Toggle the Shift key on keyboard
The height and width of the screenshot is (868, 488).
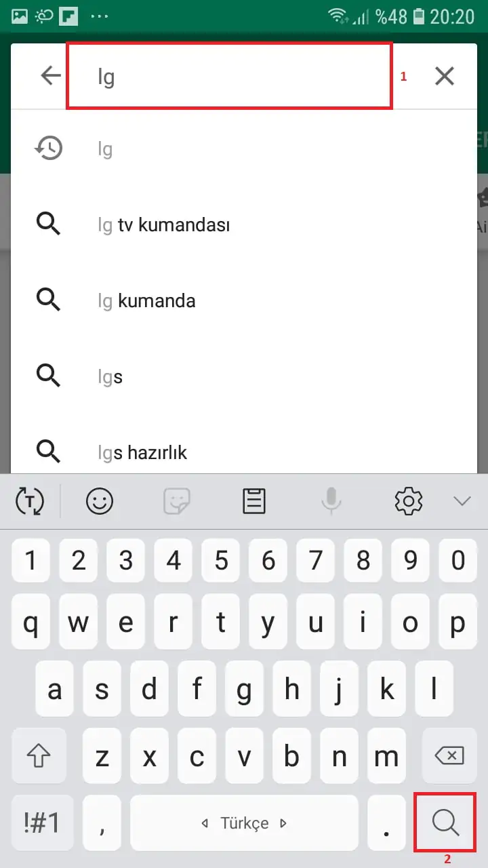[x=39, y=756]
